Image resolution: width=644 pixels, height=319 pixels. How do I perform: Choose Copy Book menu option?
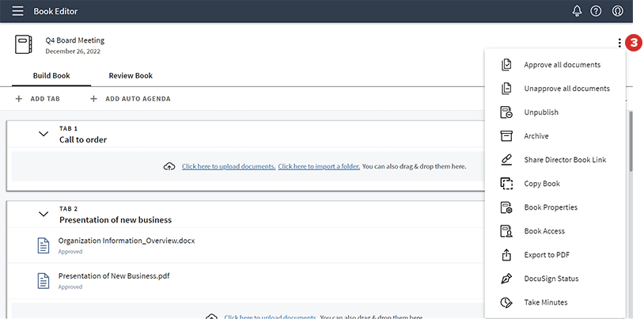point(542,184)
